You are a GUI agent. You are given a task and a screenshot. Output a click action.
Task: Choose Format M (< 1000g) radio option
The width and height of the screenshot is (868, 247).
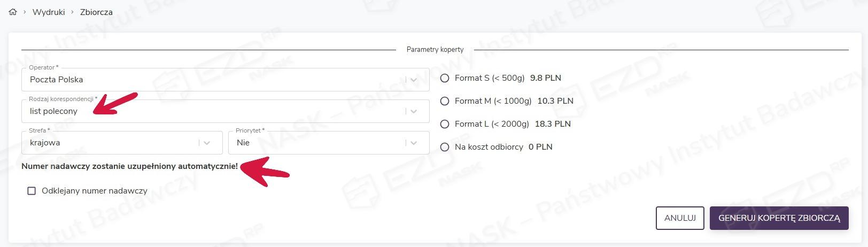[445, 101]
